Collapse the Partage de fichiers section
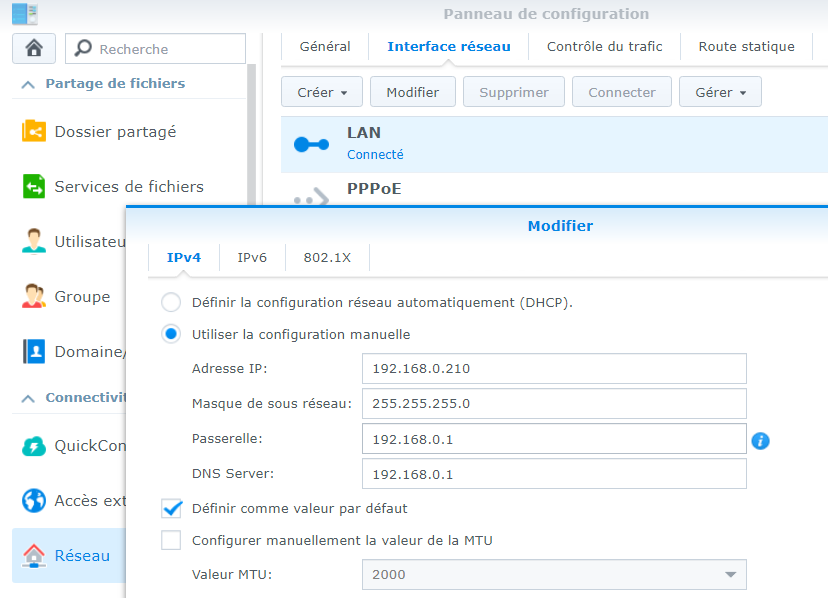The height and width of the screenshot is (598, 828). [27, 84]
